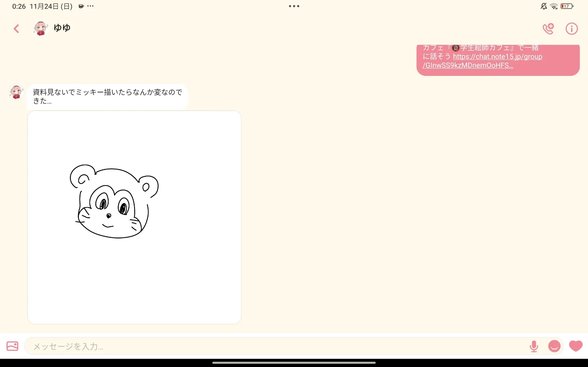Viewport: 588px width, 367px height.
Task: Open the emoji smiley picker
Action: pos(554,346)
